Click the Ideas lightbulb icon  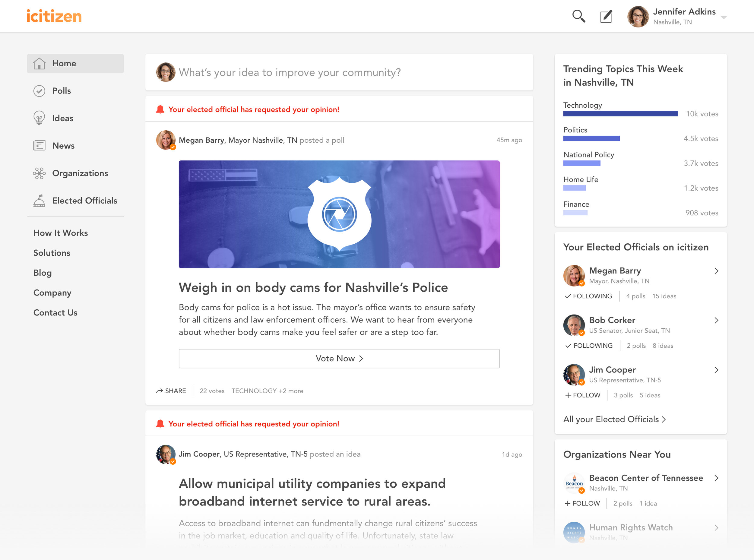[39, 118]
